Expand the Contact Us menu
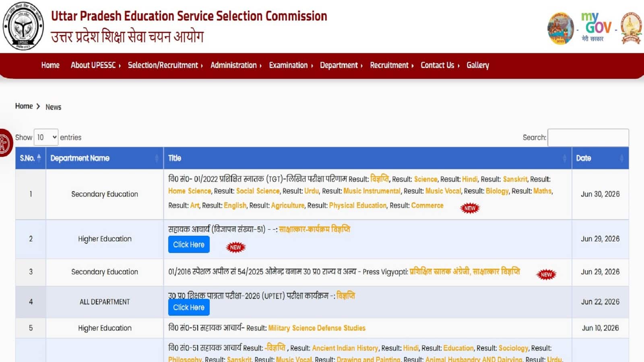 click(x=440, y=65)
